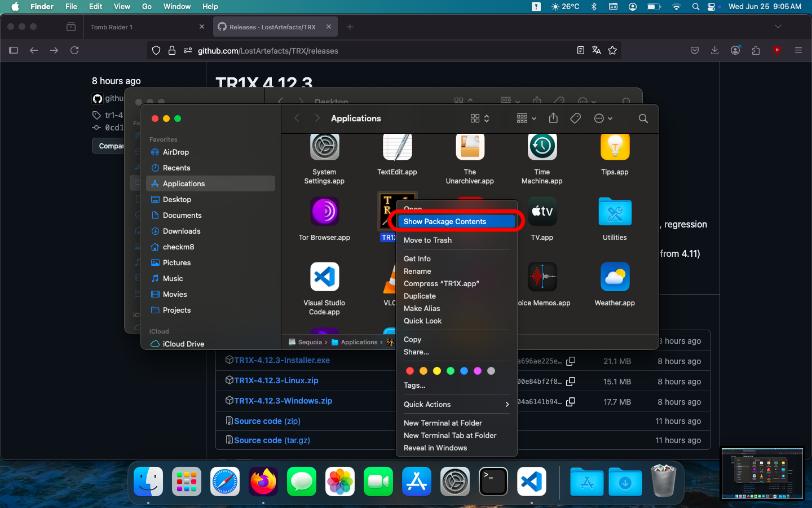The height and width of the screenshot is (508, 812).
Task: Choose Compress "TR1X.app"
Action: tap(457, 283)
